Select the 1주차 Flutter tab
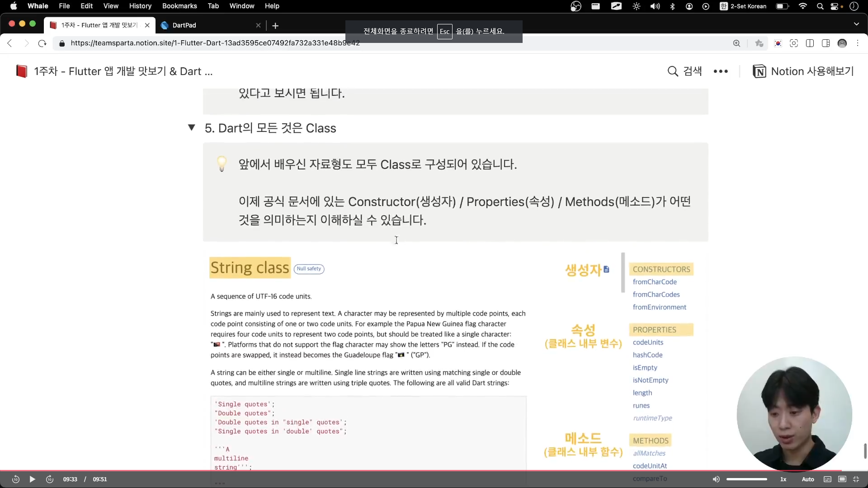 99,25
